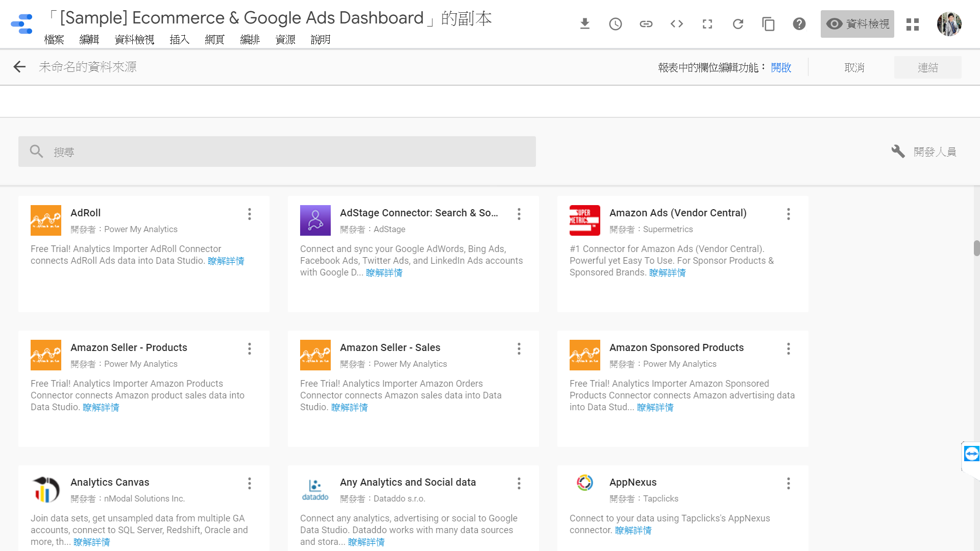Viewport: 980px width, 551px height.
Task: Open the 插入 menu
Action: (x=180, y=39)
